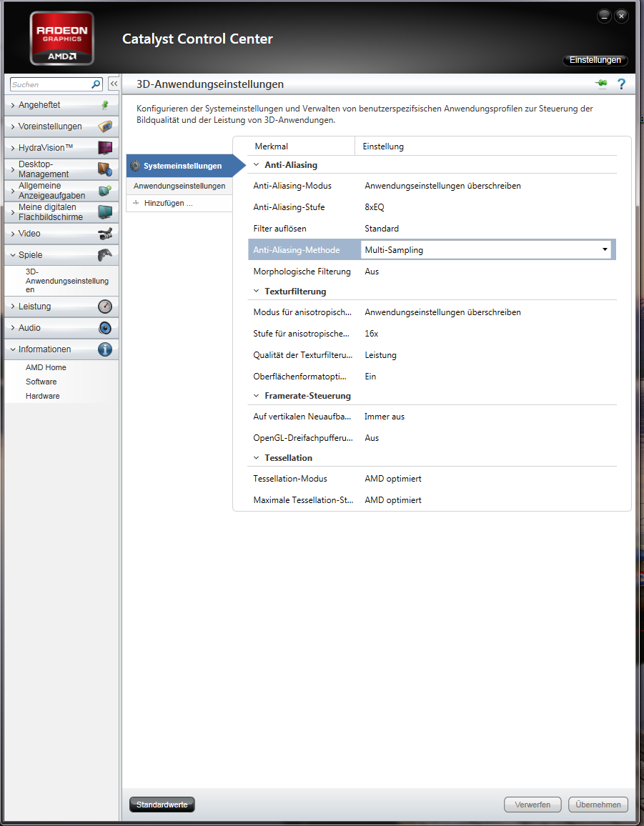Expand the HydraVision section
The height and width of the screenshot is (826, 644).
[13, 148]
